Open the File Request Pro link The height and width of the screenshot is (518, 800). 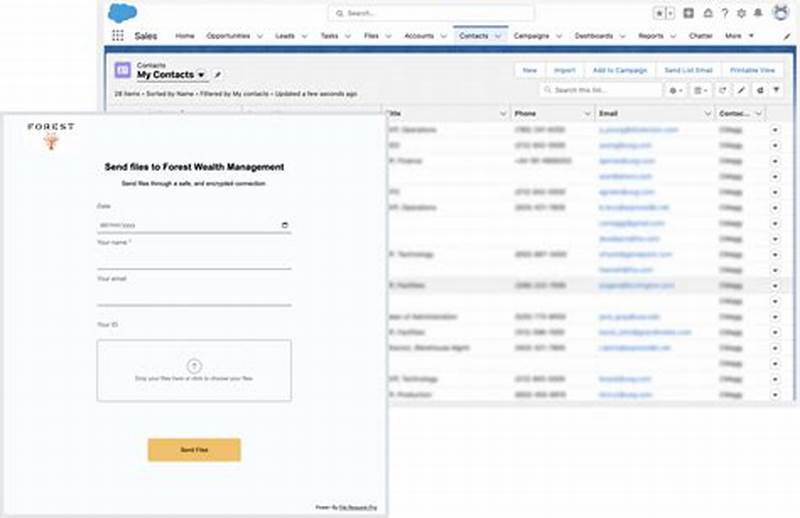click(x=358, y=508)
